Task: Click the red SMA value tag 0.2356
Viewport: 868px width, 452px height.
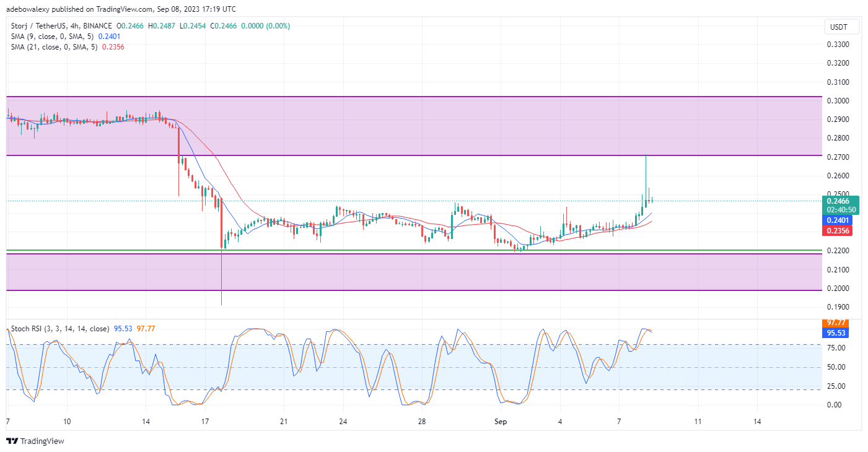Action: point(837,231)
